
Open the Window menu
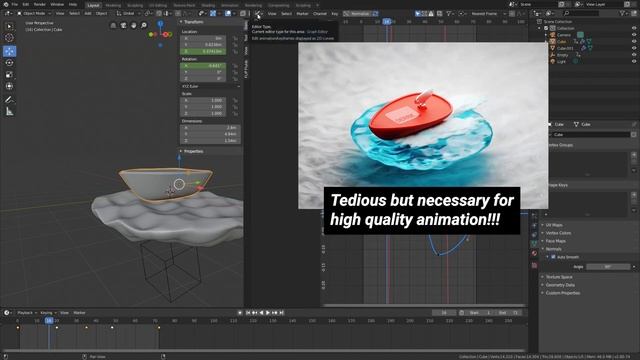point(57,4)
